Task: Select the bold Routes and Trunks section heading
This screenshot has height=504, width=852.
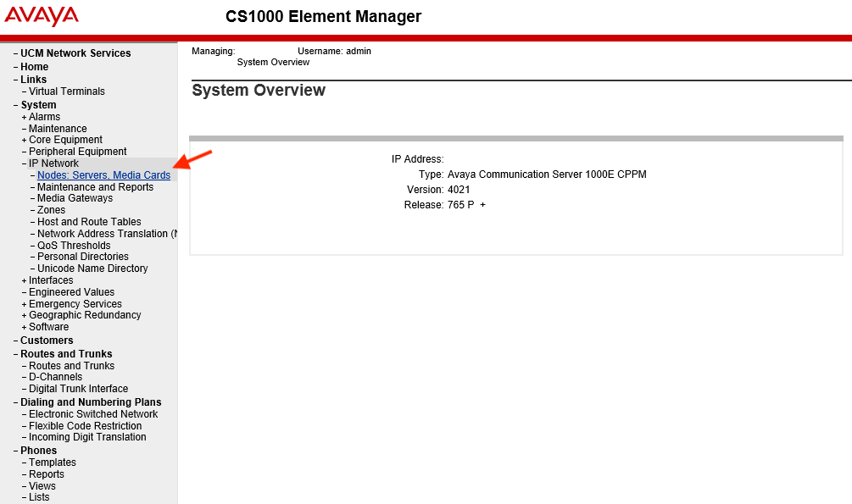Action: pos(66,354)
